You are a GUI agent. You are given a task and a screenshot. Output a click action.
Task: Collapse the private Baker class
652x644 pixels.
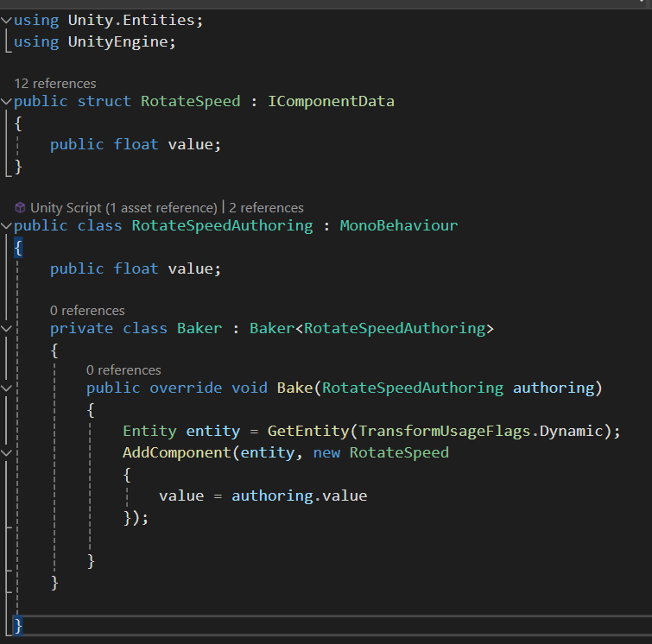(x=6, y=328)
